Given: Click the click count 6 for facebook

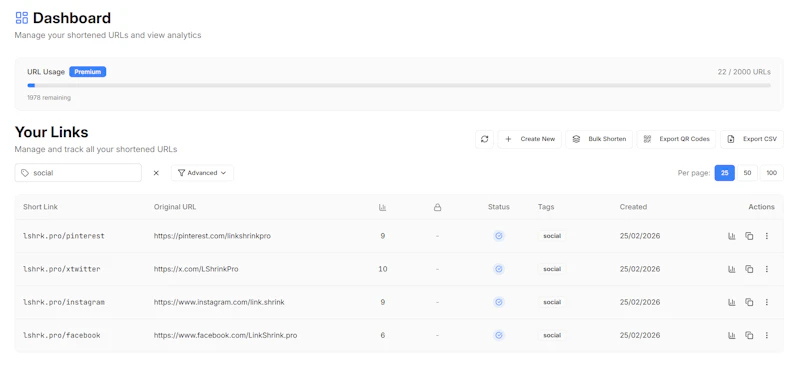Looking at the screenshot, I should [383, 335].
